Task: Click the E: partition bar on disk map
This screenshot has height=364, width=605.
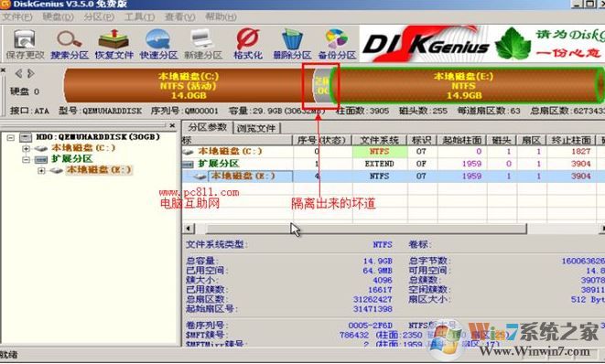Action: [465, 85]
